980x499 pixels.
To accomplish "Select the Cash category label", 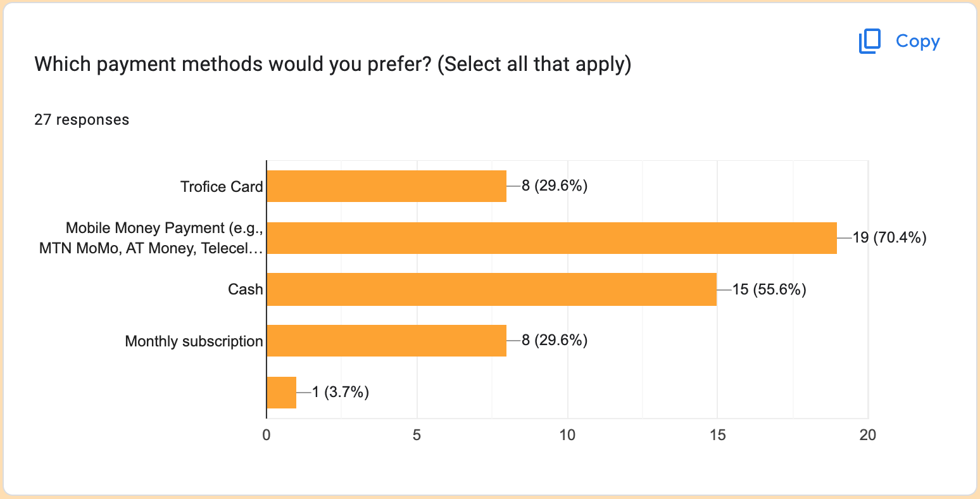I will [245, 289].
